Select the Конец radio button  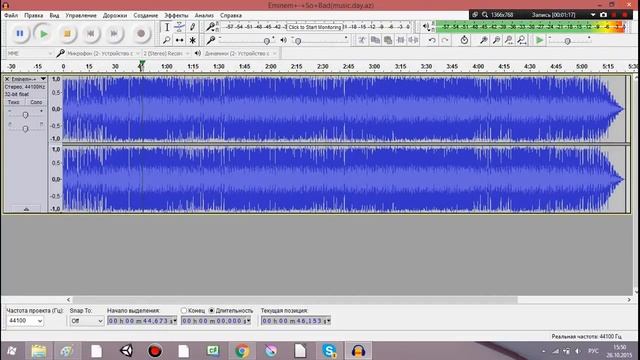click(184, 311)
